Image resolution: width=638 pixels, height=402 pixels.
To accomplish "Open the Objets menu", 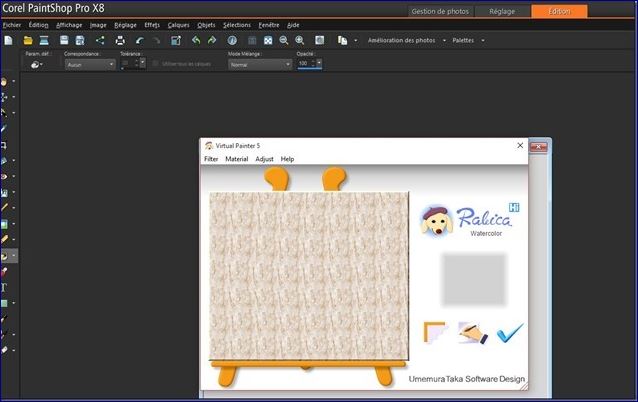I will click(206, 25).
